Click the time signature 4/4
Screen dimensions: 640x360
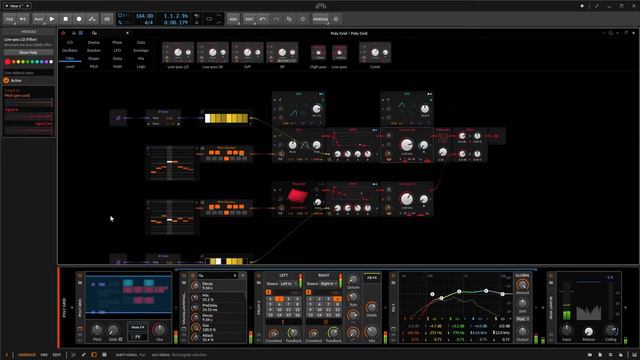tap(149, 22)
